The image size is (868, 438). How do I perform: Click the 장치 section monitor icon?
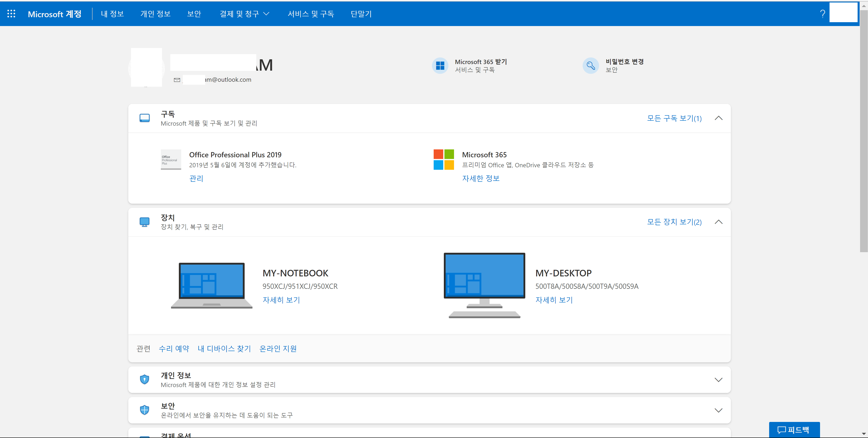point(145,222)
